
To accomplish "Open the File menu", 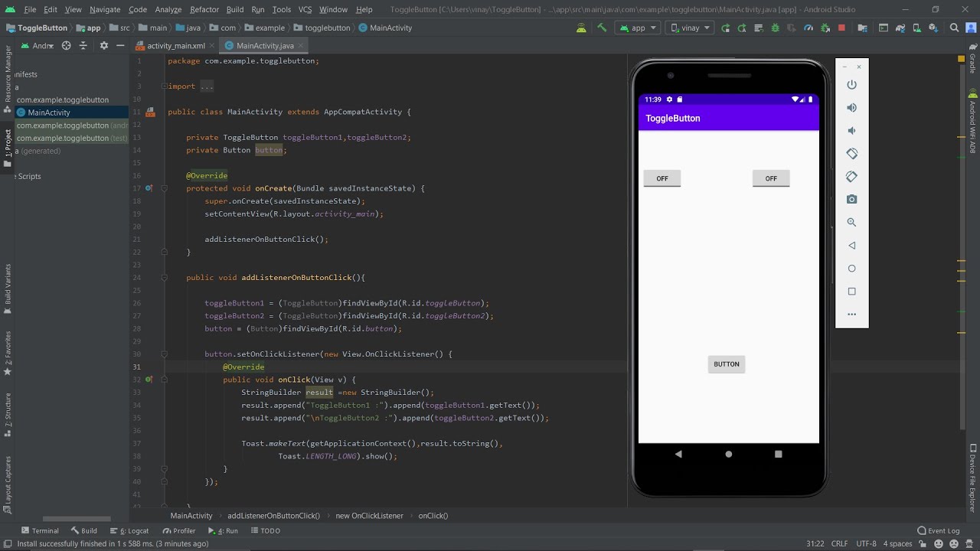I will [30, 9].
